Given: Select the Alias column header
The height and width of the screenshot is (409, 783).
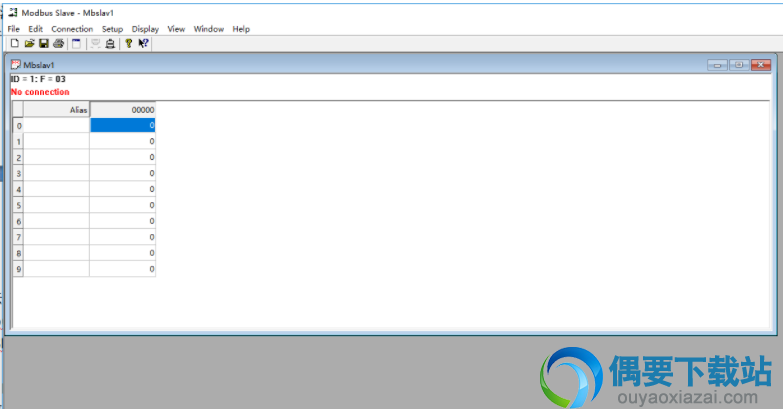Looking at the screenshot, I should tap(56, 110).
